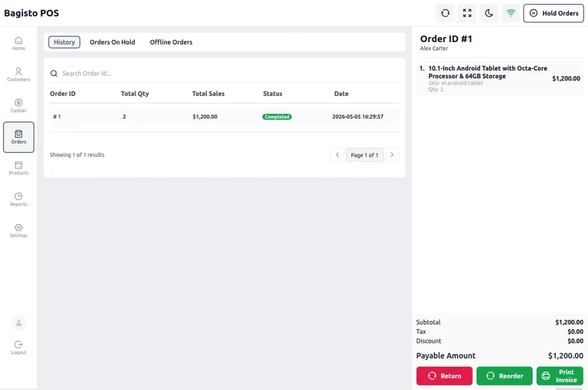
Task: Click the user avatar icon
Action: pyautogui.click(x=19, y=323)
